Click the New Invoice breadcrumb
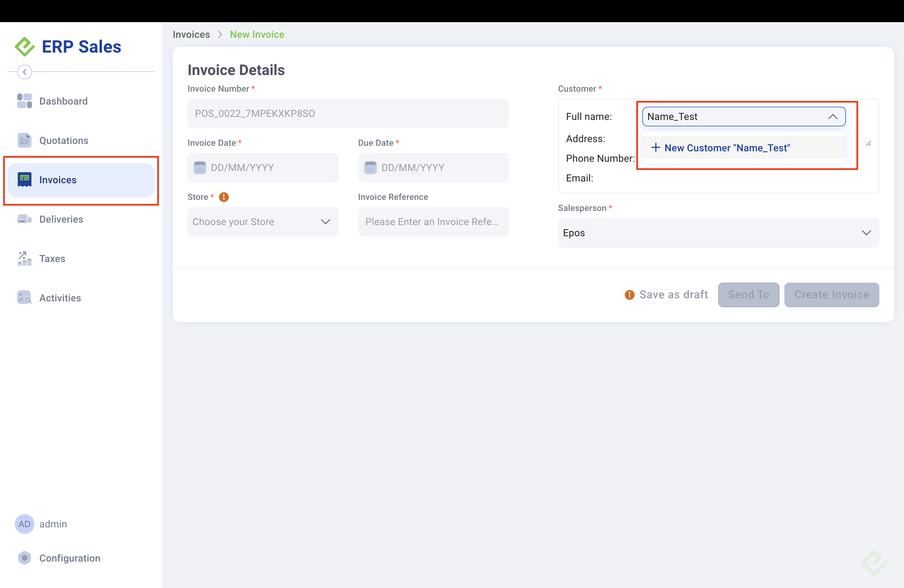This screenshot has height=588, width=904. pyautogui.click(x=257, y=34)
